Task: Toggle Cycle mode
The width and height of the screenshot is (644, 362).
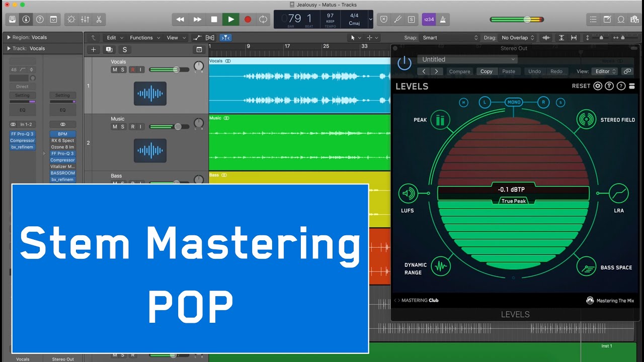Action: tap(263, 19)
